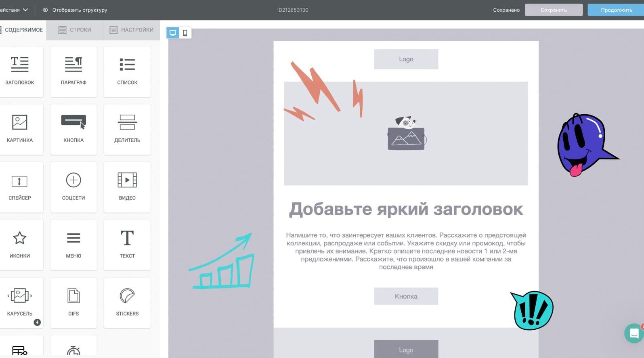
Task: Select the Делитель content block
Action: tap(127, 129)
